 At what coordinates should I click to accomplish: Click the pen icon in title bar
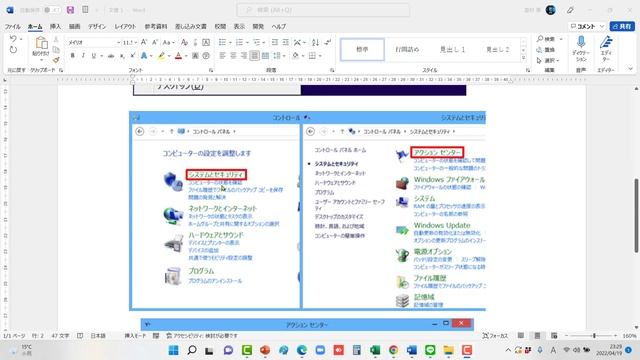pyautogui.click(x=570, y=10)
